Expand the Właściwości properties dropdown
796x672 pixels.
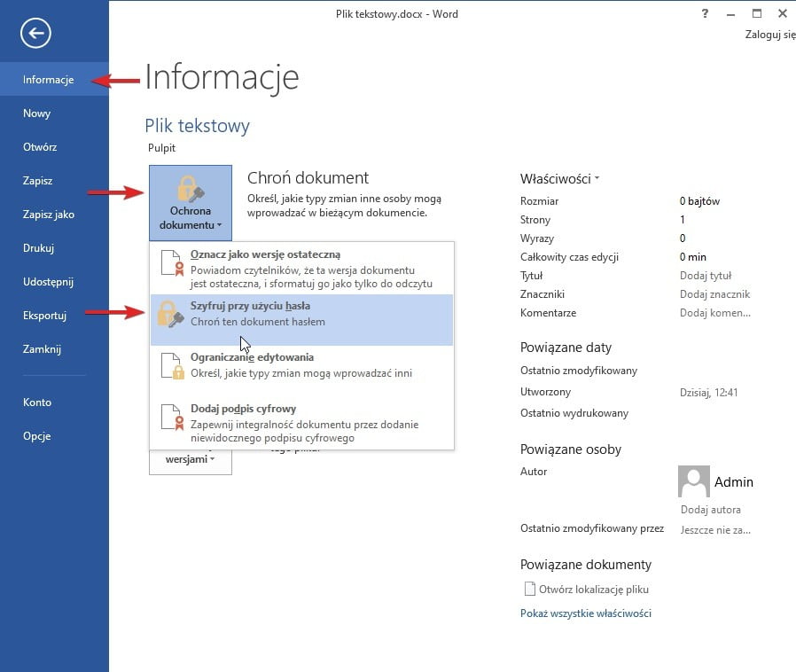pos(559,178)
